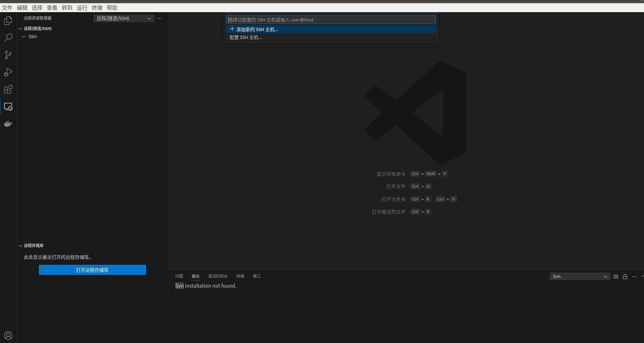Screen dimensions: 644x343
Task: Collapse the SSH tree node
Action: coord(24,37)
